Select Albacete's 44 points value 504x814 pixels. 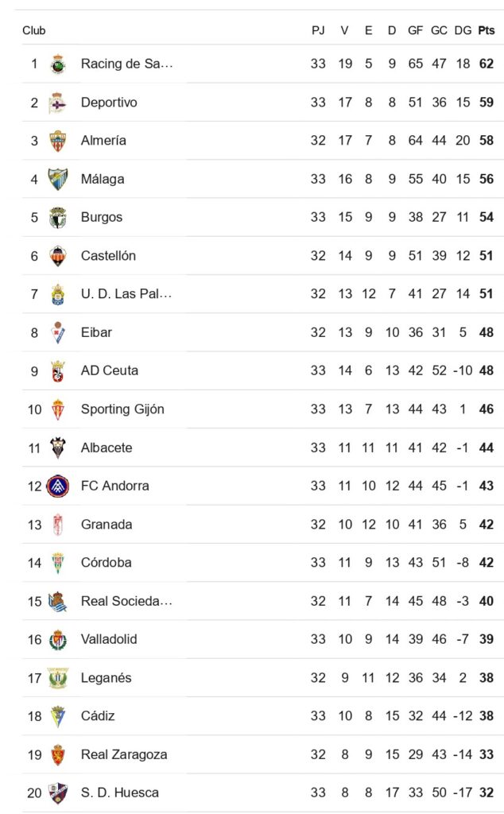tap(486, 448)
